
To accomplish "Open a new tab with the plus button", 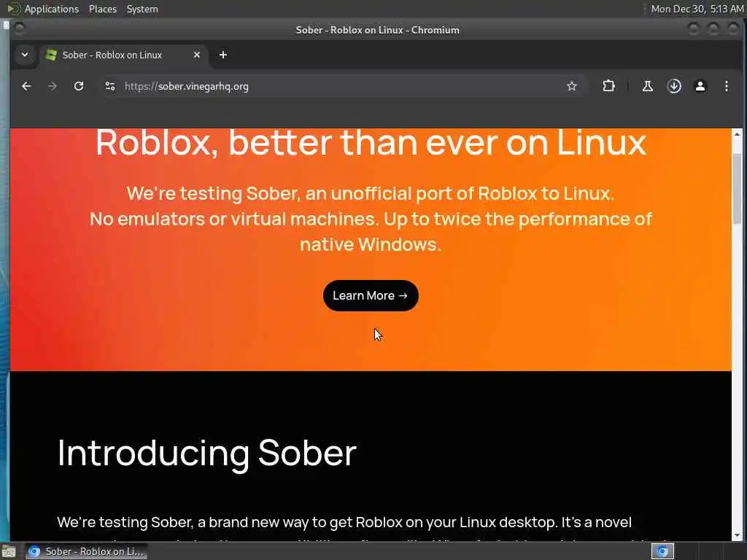I will [x=223, y=55].
